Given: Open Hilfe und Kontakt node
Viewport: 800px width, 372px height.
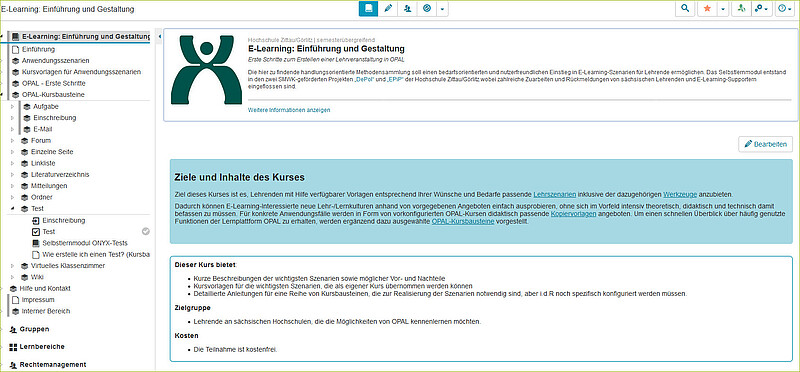Looking at the screenshot, I should pos(45,288).
